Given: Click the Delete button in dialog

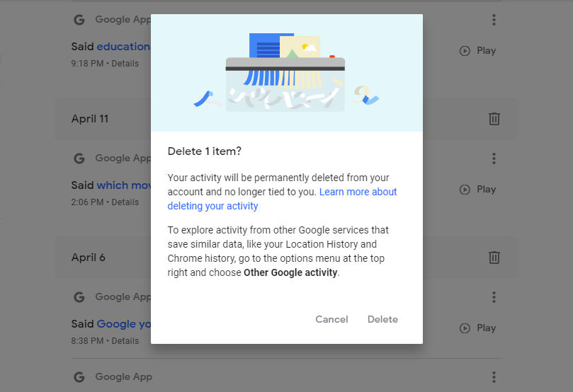Looking at the screenshot, I should point(382,319).
